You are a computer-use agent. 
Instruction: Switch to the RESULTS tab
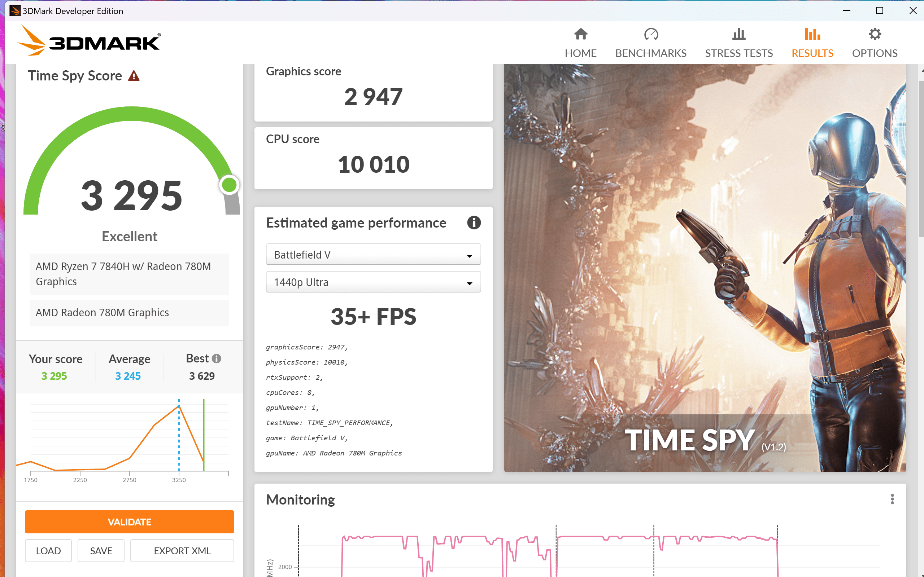(812, 53)
